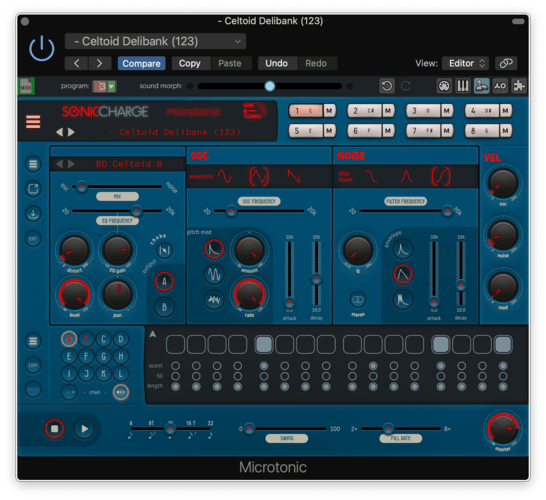Open the pattern section menu icon

point(33,341)
